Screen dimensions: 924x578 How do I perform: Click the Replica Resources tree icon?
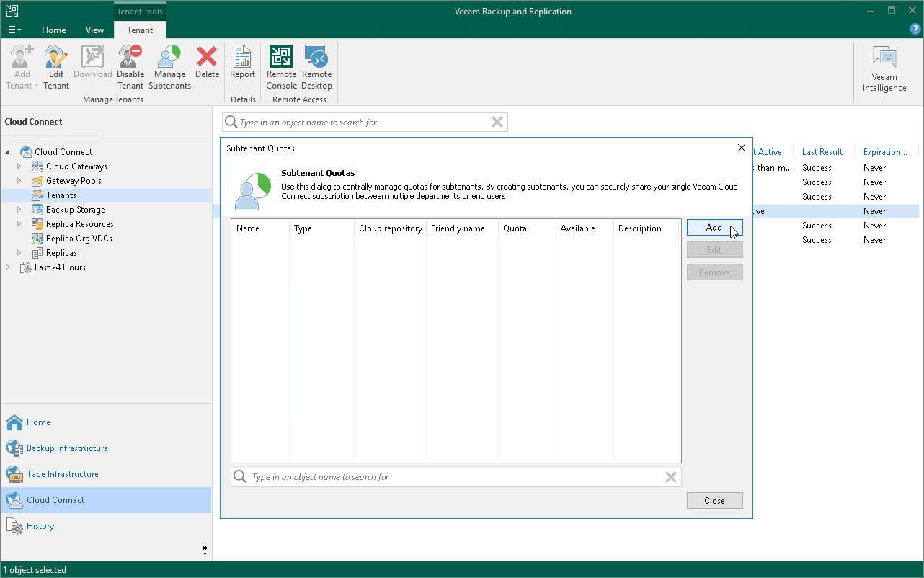(x=37, y=224)
